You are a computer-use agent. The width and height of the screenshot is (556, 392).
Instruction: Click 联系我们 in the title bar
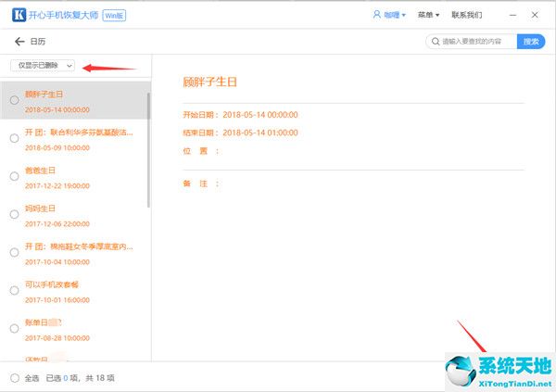[466, 16]
